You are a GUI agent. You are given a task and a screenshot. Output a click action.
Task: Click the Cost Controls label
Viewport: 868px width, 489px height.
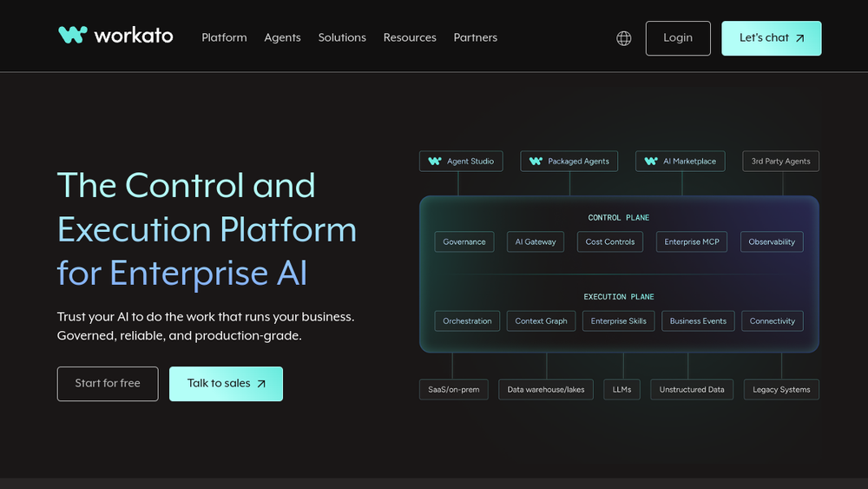click(610, 242)
